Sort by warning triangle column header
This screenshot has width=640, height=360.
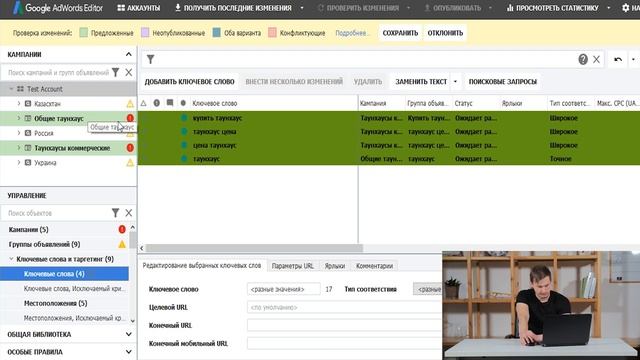(144, 103)
